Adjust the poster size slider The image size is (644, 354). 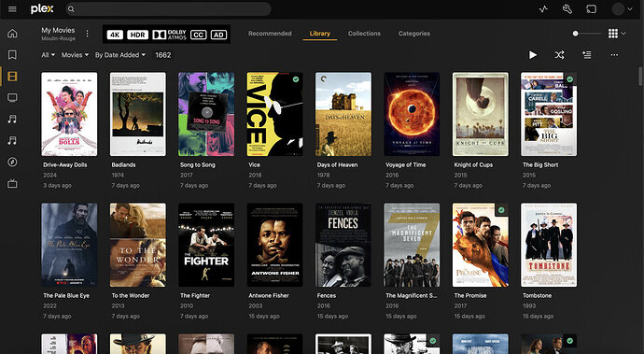[587, 34]
